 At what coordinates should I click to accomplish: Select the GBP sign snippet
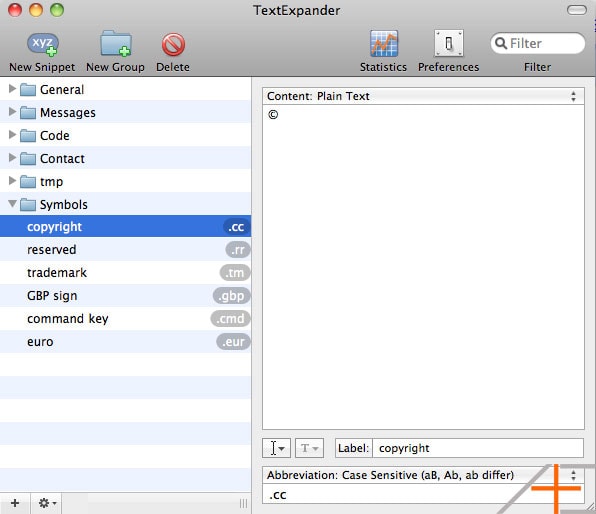click(x=125, y=296)
